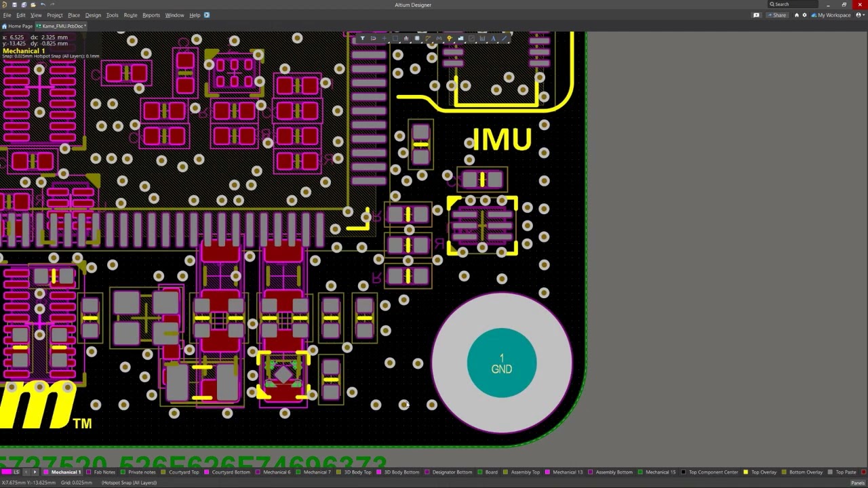Open the LS layer set selector
868x488 pixels.
[16, 472]
